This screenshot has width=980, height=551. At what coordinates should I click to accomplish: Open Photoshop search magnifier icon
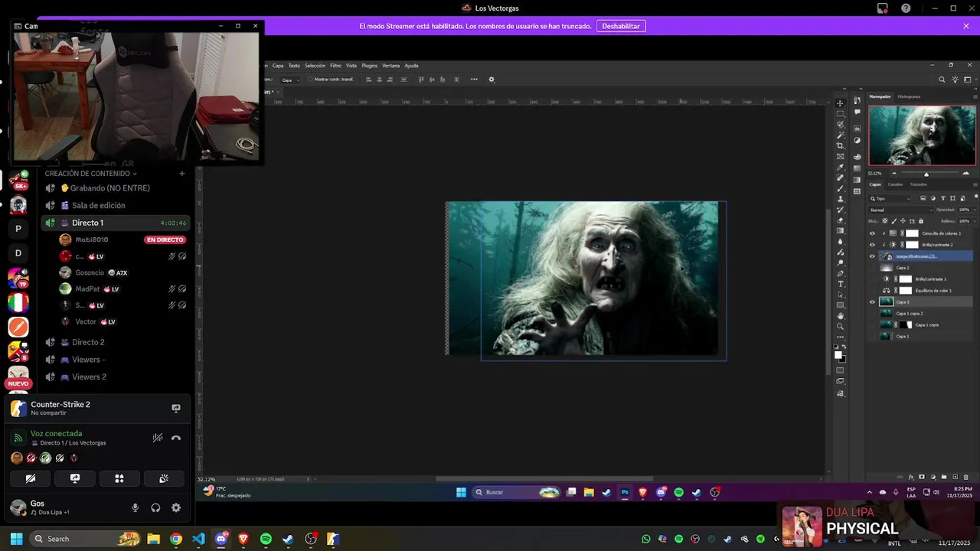tap(942, 80)
